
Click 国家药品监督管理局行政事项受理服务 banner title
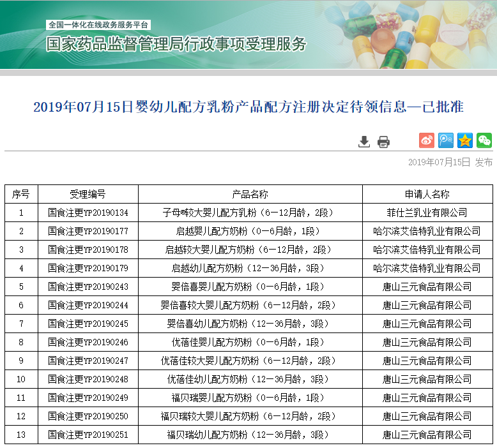tap(176, 43)
